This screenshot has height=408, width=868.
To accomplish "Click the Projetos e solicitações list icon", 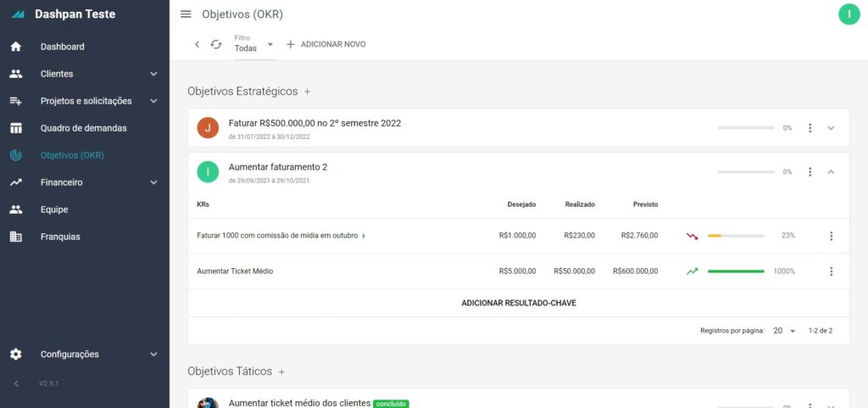I will click(16, 101).
